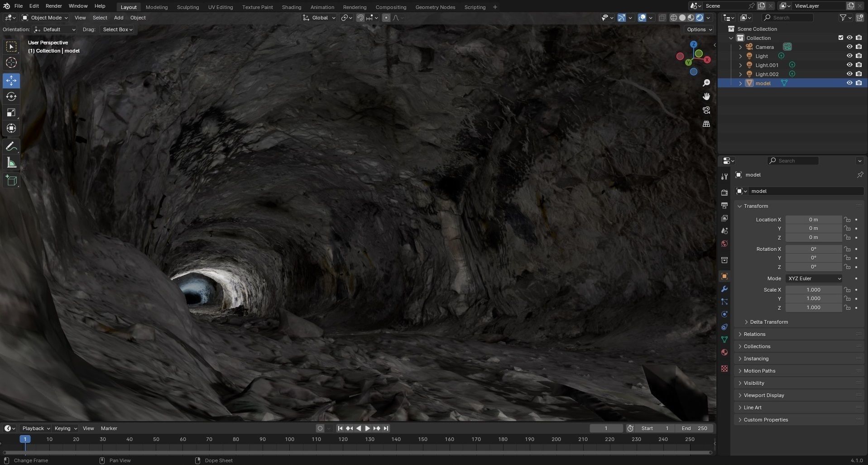The height and width of the screenshot is (465, 868).
Task: Open the Material properties tab
Action: click(x=724, y=352)
